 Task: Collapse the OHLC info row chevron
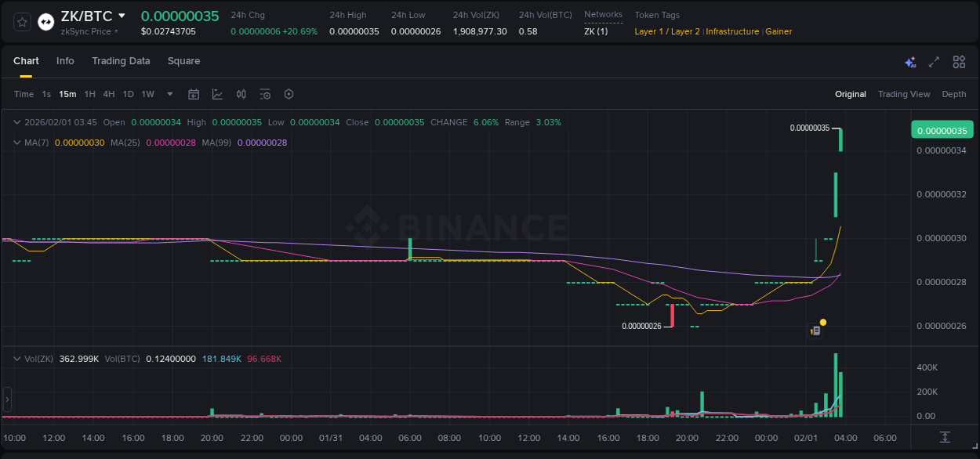(x=17, y=122)
